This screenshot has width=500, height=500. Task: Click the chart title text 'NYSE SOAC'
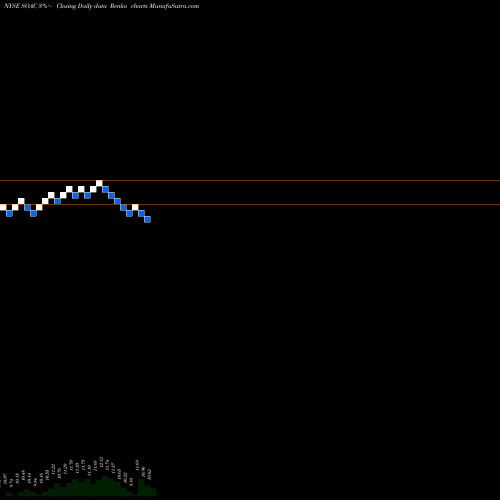20,6
